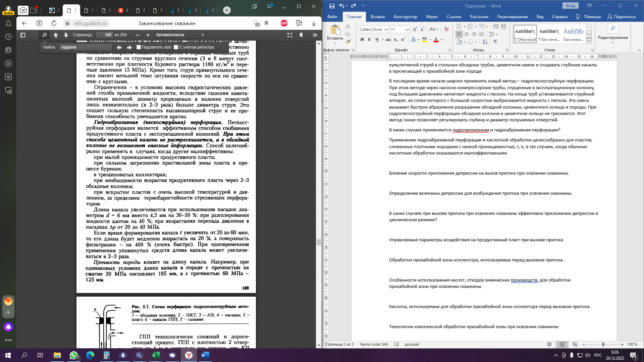Enable 'Подсветить все' checkbox
644x362 pixels.
[x=139, y=47]
